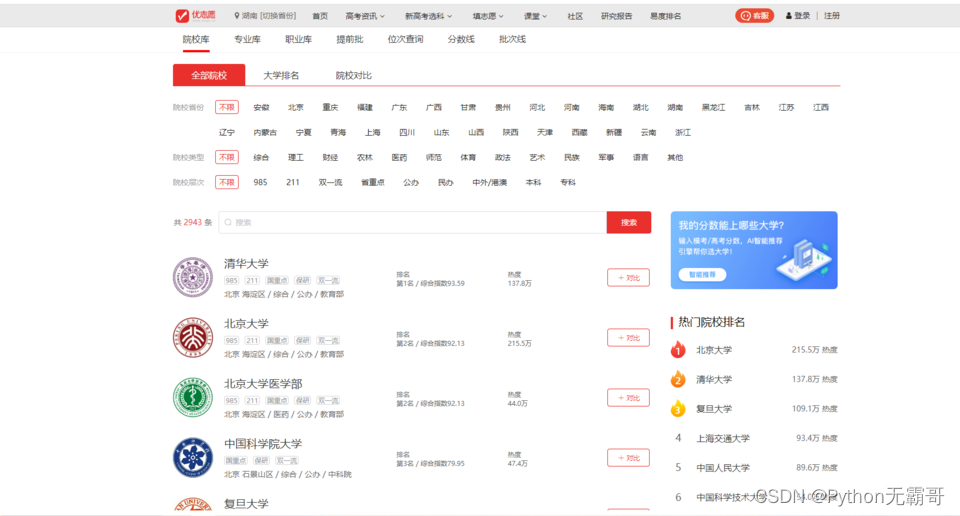The image size is (960, 516).
Task: Click into the 搜索 school search field
Action: [413, 222]
